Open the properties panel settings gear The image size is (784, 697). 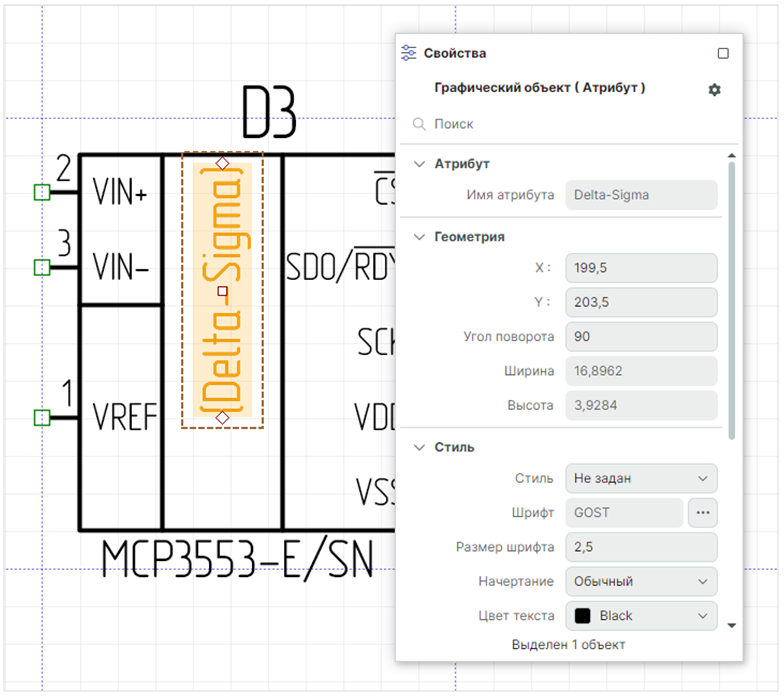click(x=714, y=90)
